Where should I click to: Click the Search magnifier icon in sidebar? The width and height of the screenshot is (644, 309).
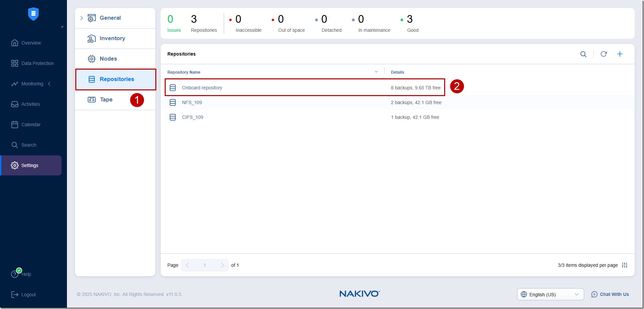coord(15,145)
